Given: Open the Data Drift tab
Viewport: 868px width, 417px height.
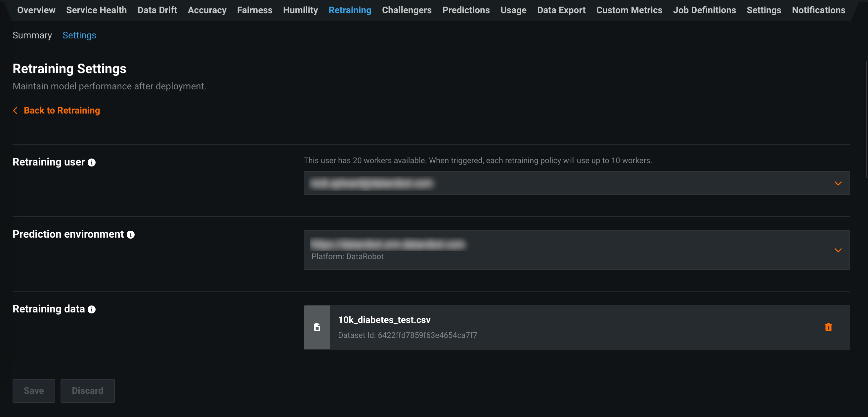Looking at the screenshot, I should tap(157, 10).
